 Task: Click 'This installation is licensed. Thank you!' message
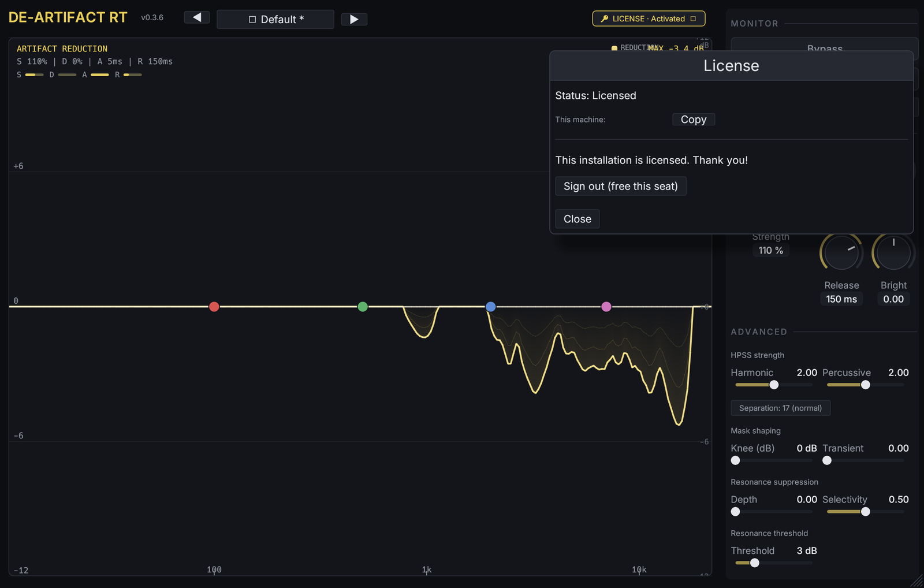[651, 160]
